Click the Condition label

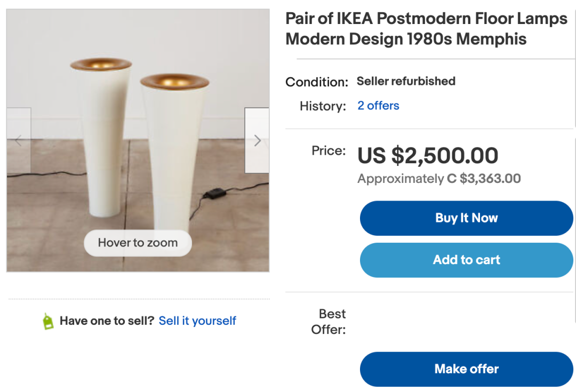[316, 82]
